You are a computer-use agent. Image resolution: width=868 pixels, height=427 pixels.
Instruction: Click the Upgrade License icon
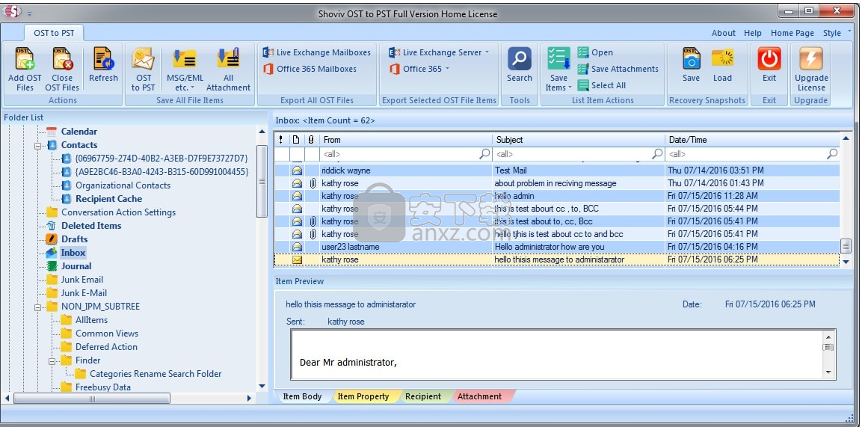(811, 59)
